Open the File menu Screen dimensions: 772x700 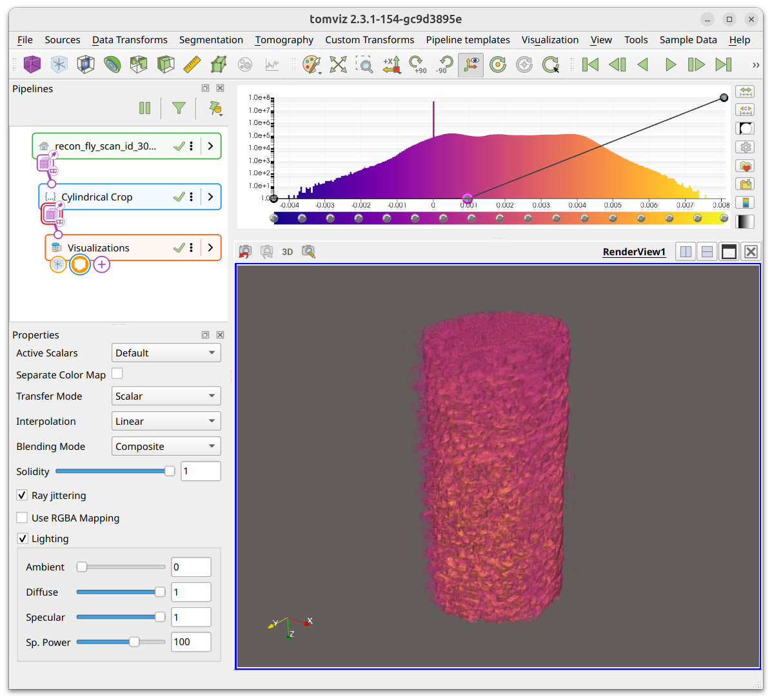click(x=25, y=40)
